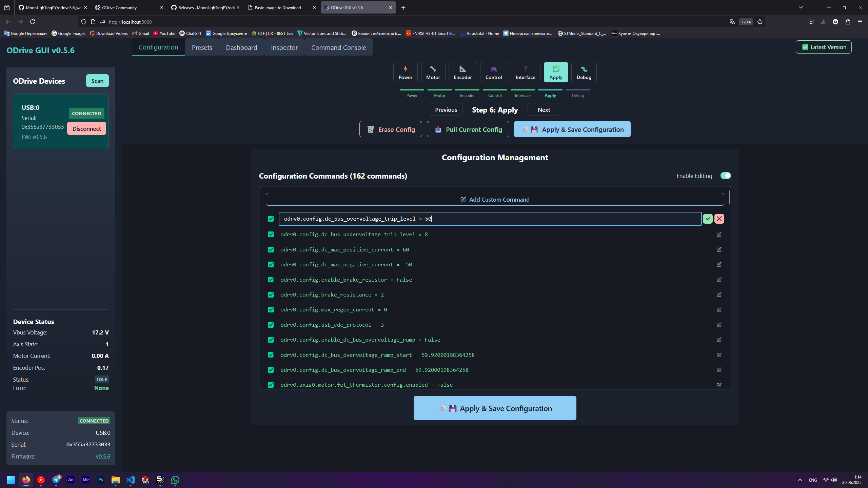868x488 pixels.
Task: Click the bottom Apply & Save Configuration button
Action: (495, 408)
